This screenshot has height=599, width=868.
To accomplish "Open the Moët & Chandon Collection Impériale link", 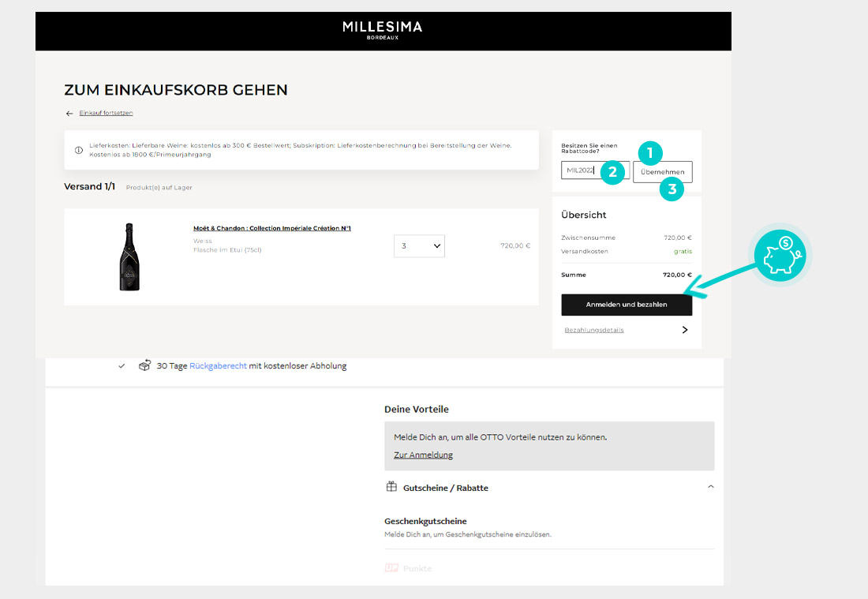I will coord(271,228).
